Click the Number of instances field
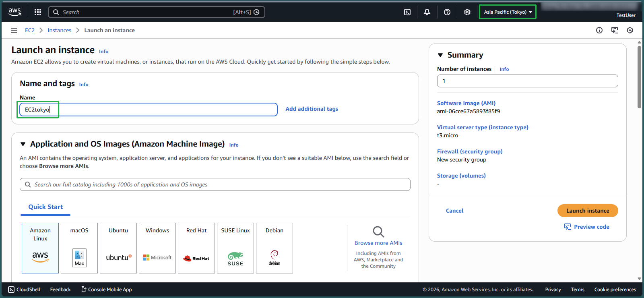This screenshot has height=298, width=644. pyautogui.click(x=527, y=81)
